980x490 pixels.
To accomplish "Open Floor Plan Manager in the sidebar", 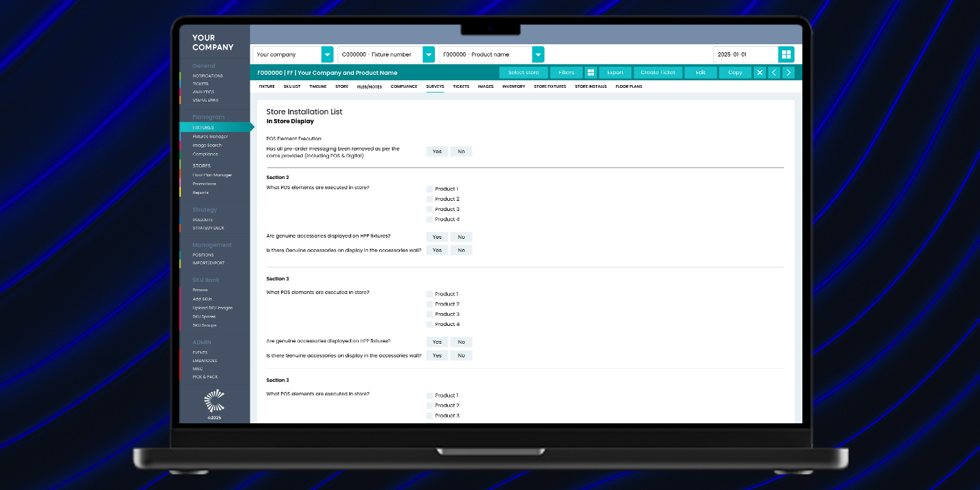I will (x=212, y=175).
